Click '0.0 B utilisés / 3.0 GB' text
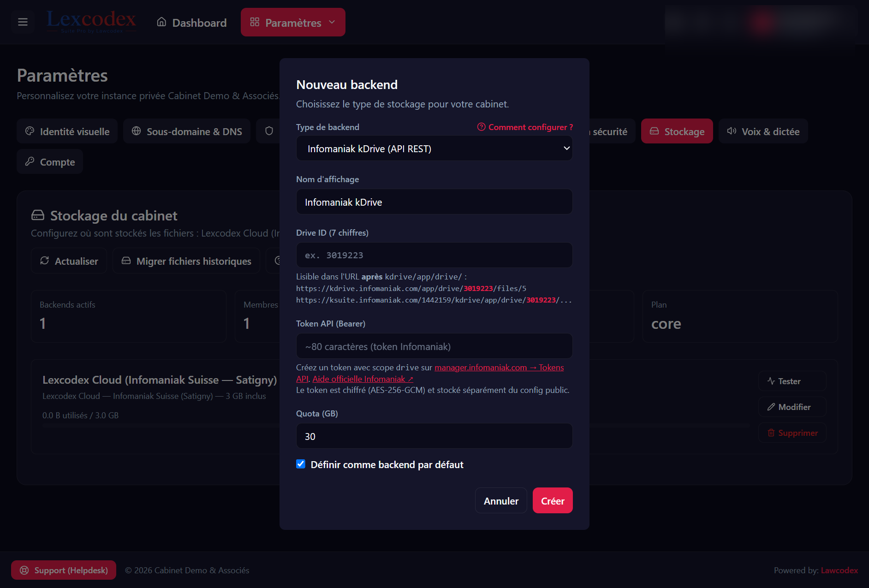Screen dimensions: 869x588 click(80, 416)
